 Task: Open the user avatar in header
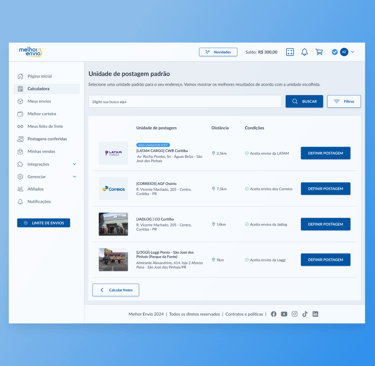[x=344, y=52]
